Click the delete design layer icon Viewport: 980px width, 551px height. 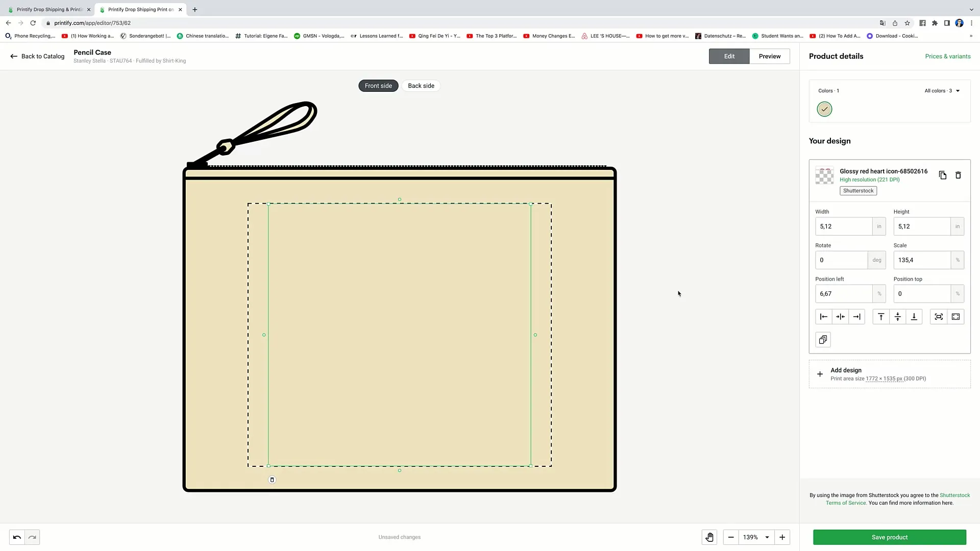(958, 175)
